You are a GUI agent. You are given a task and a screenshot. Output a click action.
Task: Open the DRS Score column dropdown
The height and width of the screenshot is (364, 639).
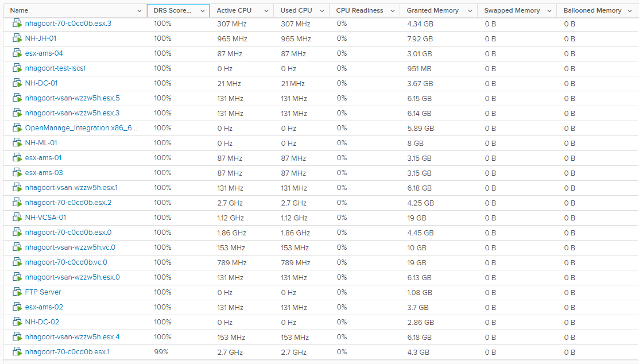click(202, 10)
